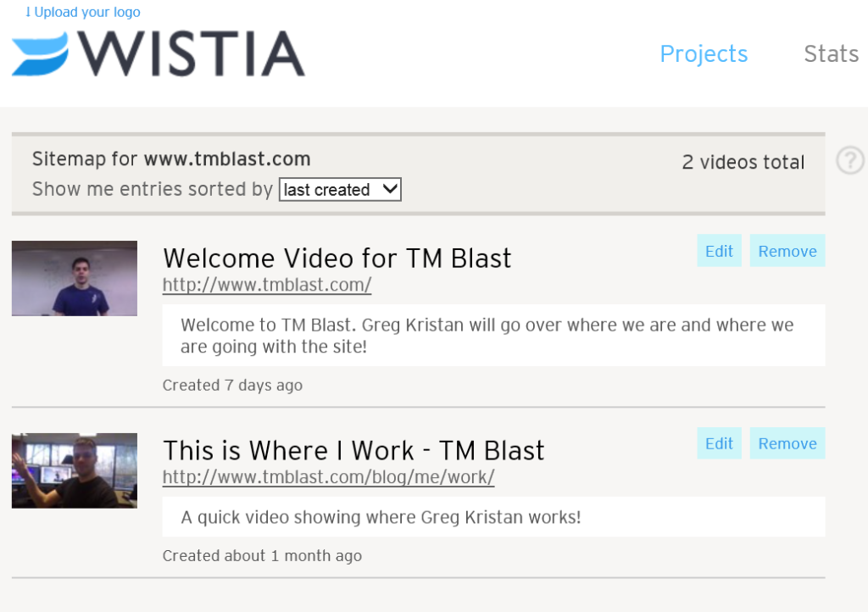Click the '2 videos total' text

[743, 162]
